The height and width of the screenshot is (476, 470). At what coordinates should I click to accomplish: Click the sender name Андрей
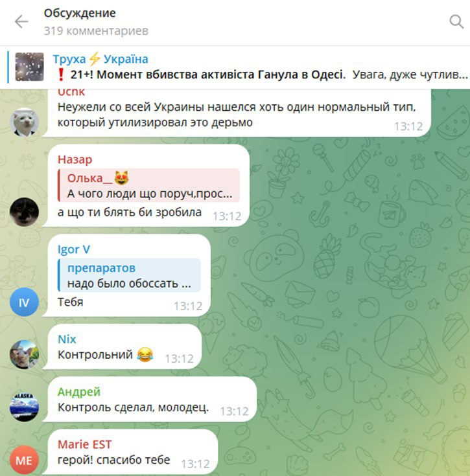tap(79, 392)
